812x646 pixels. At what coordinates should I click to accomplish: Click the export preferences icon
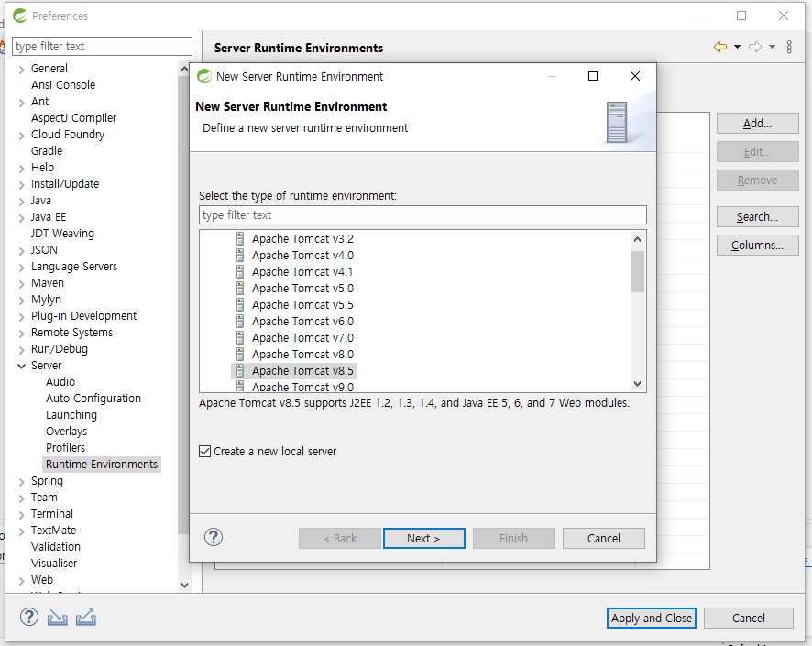click(86, 617)
